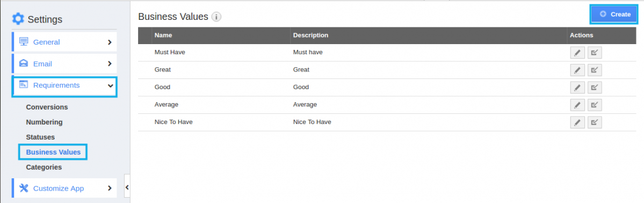Viewport: 644px width, 203px height.
Task: Edit Nice To Have using pencil icon
Action: click(577, 122)
